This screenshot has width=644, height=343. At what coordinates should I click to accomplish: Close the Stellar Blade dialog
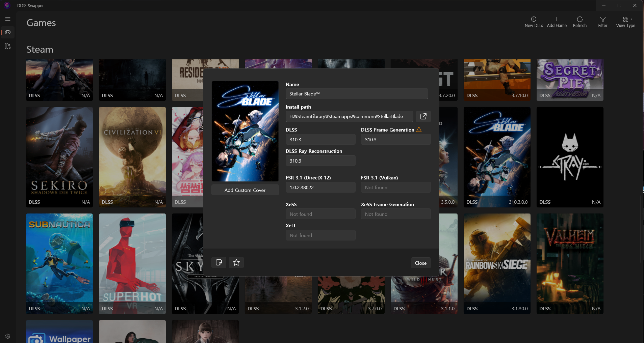pyautogui.click(x=420, y=263)
